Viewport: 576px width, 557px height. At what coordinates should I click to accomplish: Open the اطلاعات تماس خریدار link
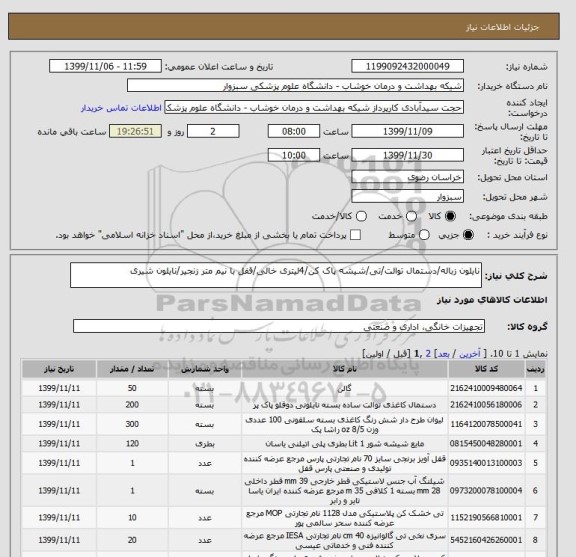coord(121,108)
